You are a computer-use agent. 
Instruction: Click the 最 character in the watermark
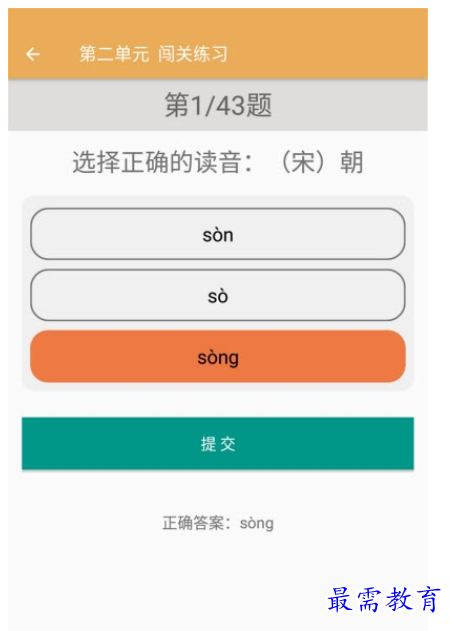pos(340,599)
